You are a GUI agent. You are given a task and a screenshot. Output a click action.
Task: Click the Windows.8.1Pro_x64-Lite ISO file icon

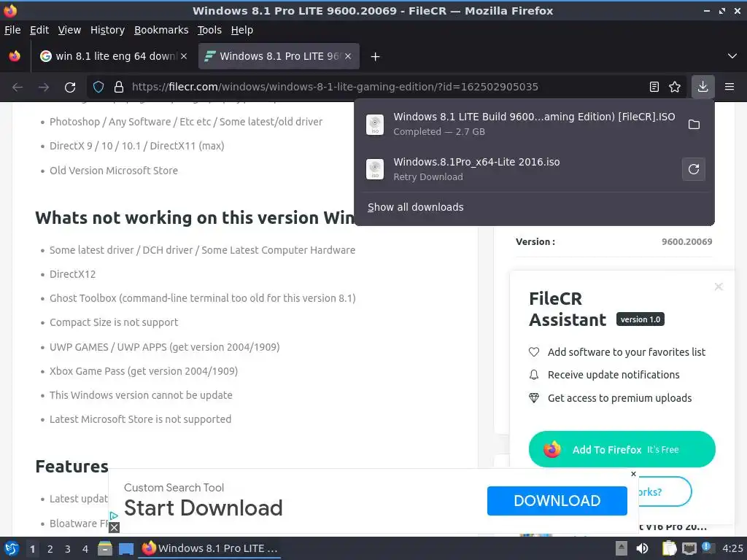pyautogui.click(x=375, y=169)
